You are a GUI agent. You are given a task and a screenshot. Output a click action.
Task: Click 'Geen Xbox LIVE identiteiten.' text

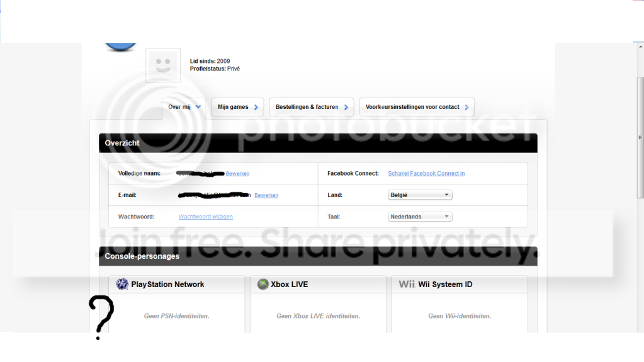pos(318,316)
